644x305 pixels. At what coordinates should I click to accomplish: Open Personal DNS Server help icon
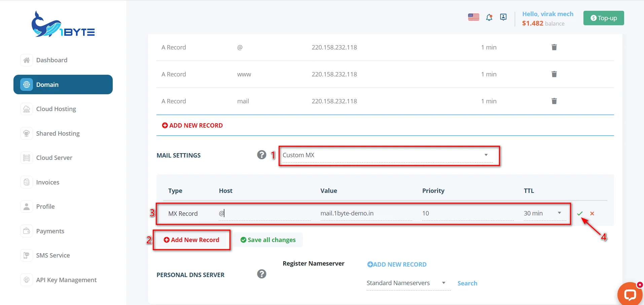click(261, 274)
